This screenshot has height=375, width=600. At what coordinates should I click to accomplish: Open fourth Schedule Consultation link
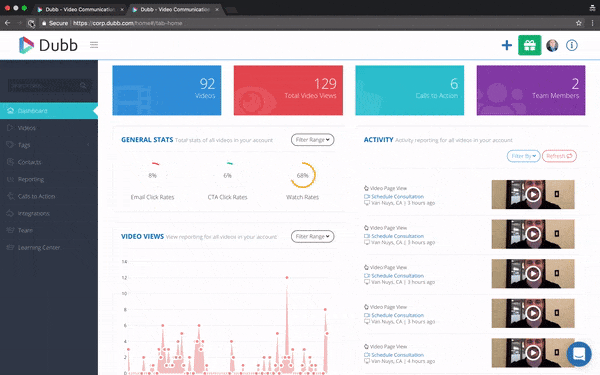coord(397,315)
